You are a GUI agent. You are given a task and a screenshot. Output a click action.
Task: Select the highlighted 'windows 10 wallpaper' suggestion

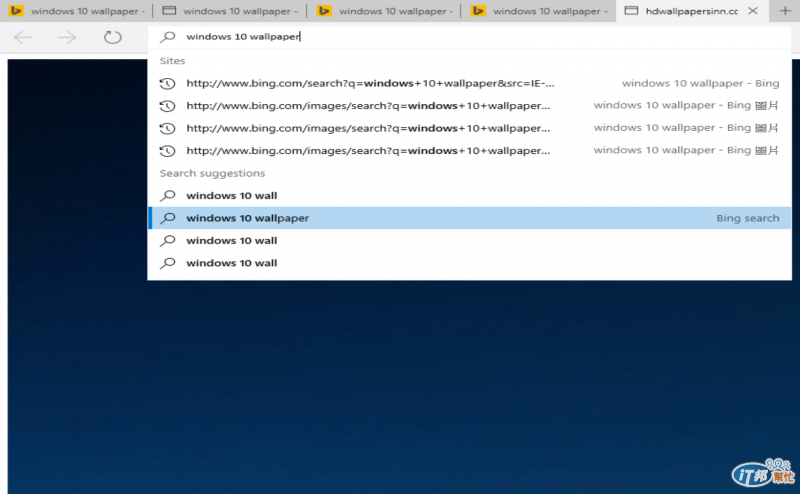point(469,218)
